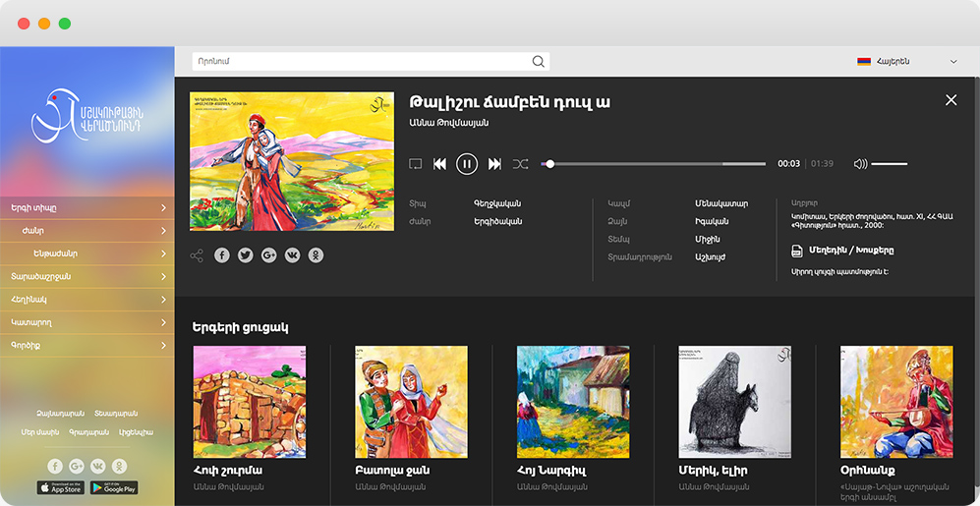Open the sidebar footer Odnoklassniki icon

point(119,466)
